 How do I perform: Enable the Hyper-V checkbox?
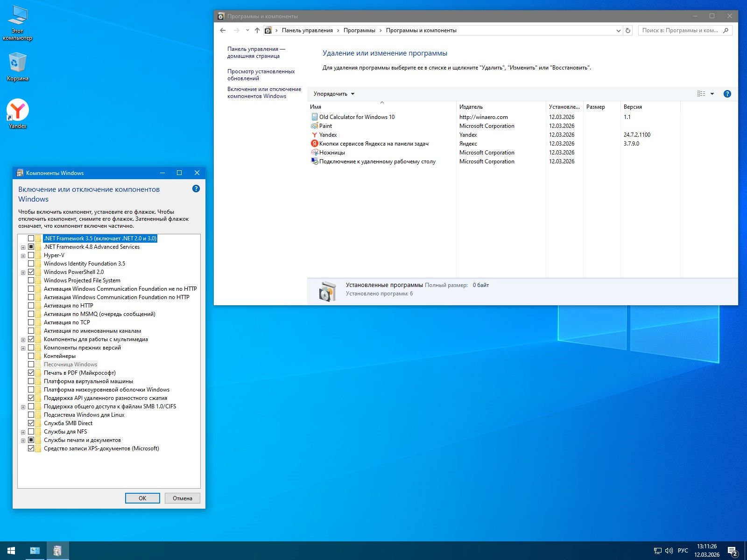click(31, 255)
